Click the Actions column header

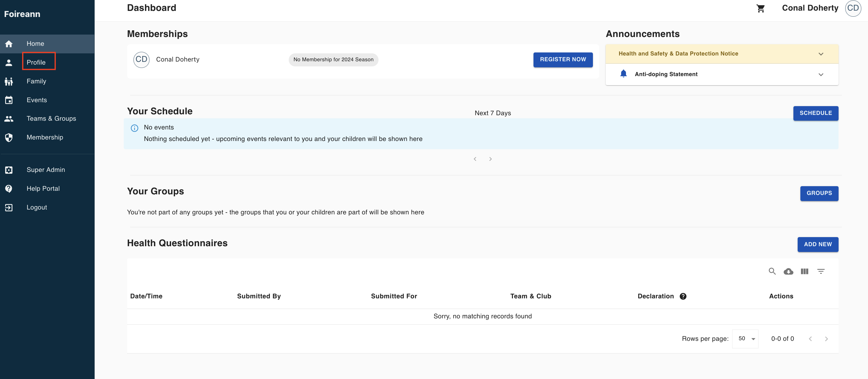coord(781,296)
